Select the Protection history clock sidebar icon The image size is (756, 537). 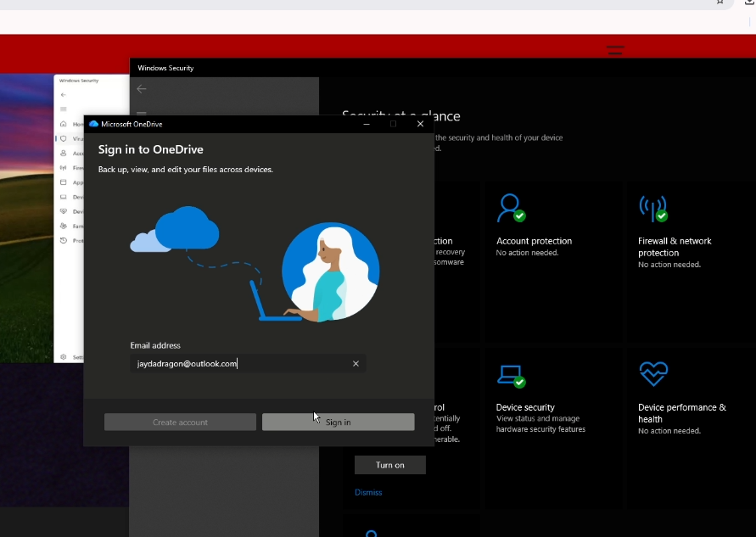pyautogui.click(x=63, y=240)
